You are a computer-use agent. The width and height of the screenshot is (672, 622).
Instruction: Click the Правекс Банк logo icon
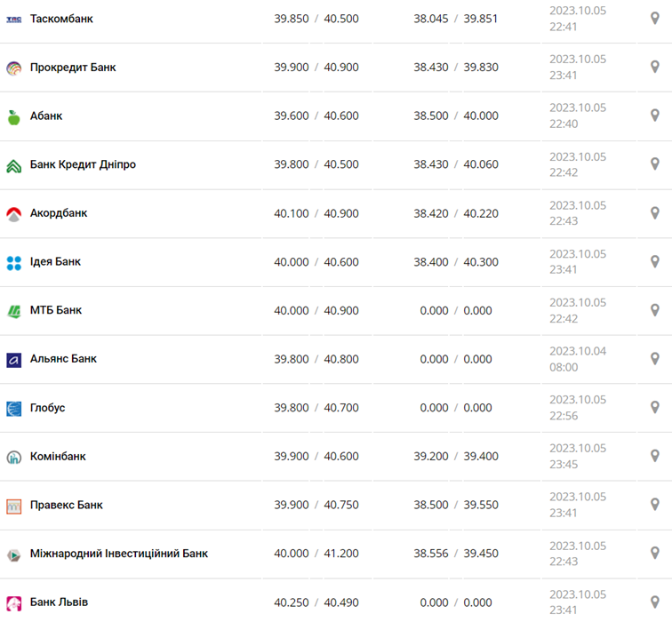(x=14, y=506)
